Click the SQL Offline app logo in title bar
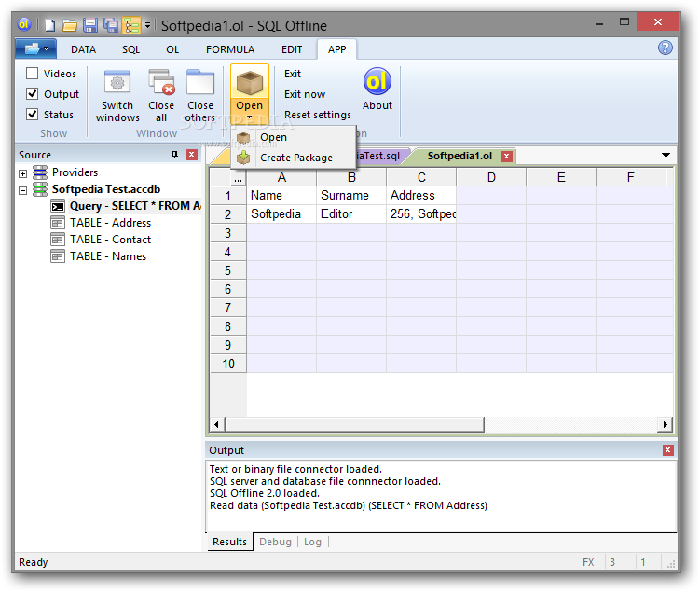The width and height of the screenshot is (700, 592). coord(24,24)
